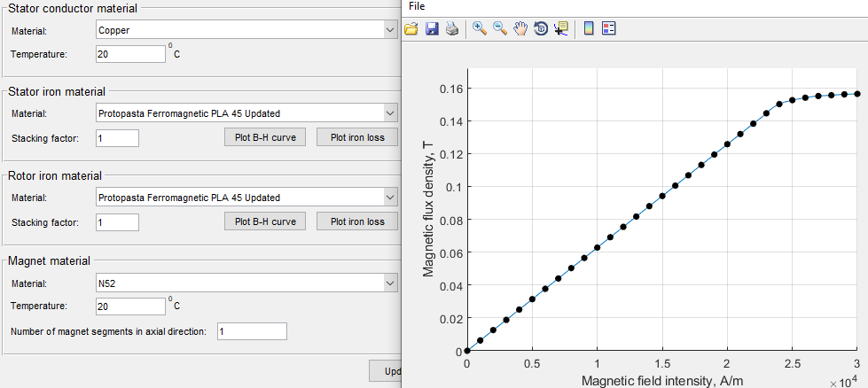Screen dimensions: 868x388
Task: Activate the Pan hand tool
Action: pos(520,28)
